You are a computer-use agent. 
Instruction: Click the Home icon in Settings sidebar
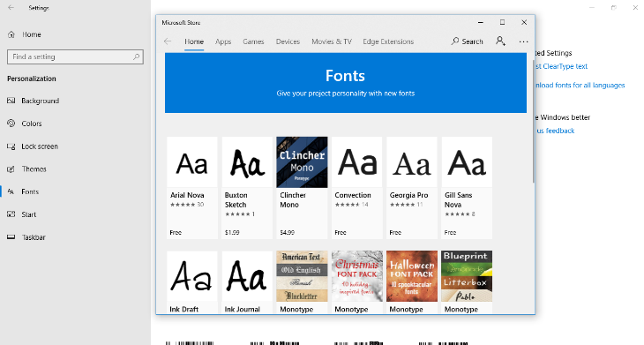click(11, 34)
